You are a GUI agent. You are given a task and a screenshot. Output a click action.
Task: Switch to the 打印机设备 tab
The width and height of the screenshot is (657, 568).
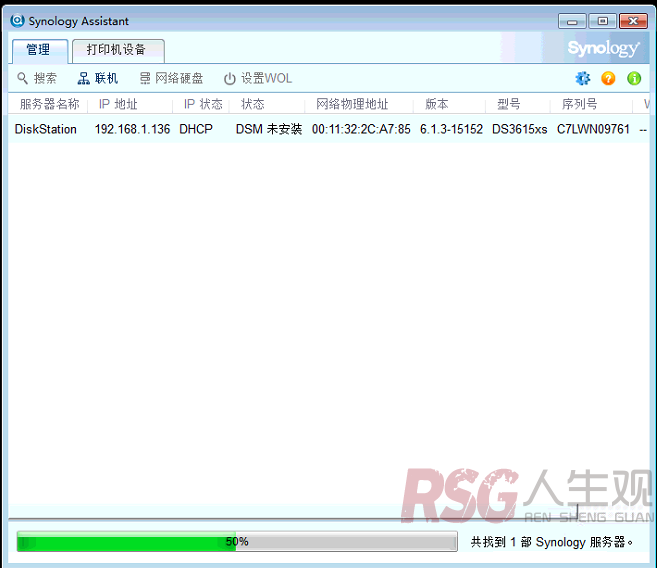tap(118, 51)
